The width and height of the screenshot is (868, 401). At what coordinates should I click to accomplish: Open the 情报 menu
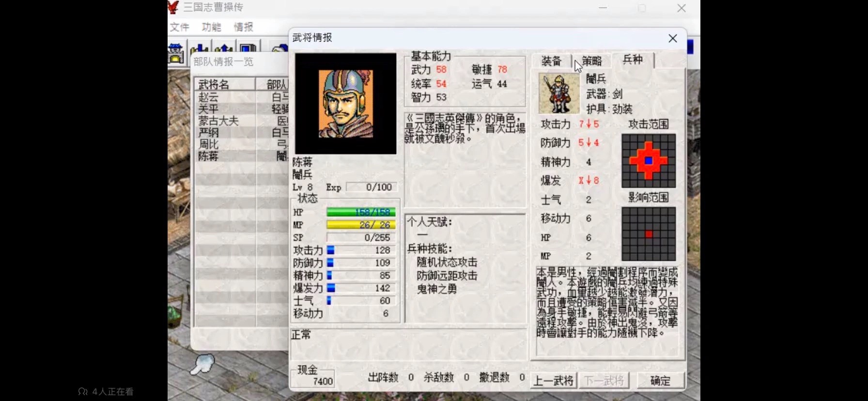coord(243,27)
